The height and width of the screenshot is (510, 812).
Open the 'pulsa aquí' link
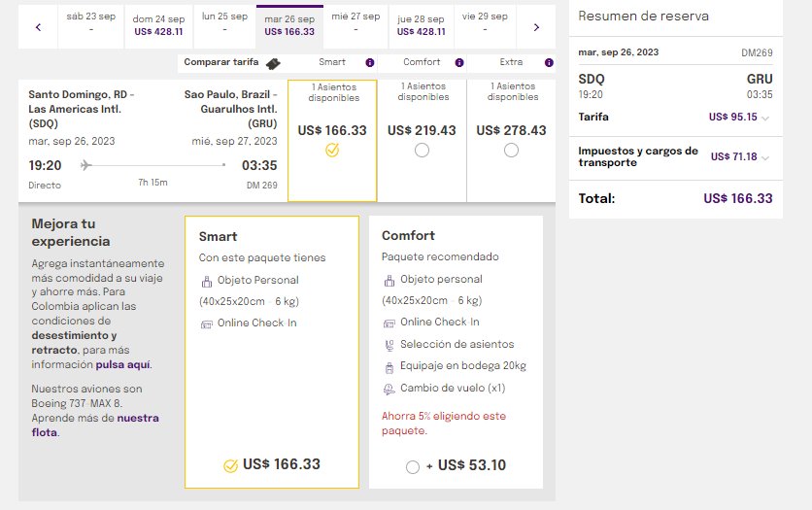pos(122,365)
